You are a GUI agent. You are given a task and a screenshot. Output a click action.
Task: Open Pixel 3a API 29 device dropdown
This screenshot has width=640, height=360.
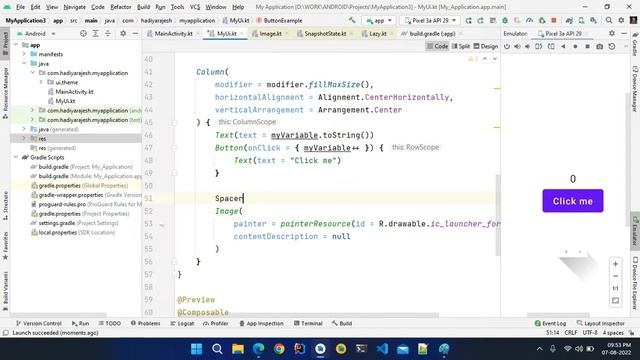pyautogui.click(x=430, y=20)
